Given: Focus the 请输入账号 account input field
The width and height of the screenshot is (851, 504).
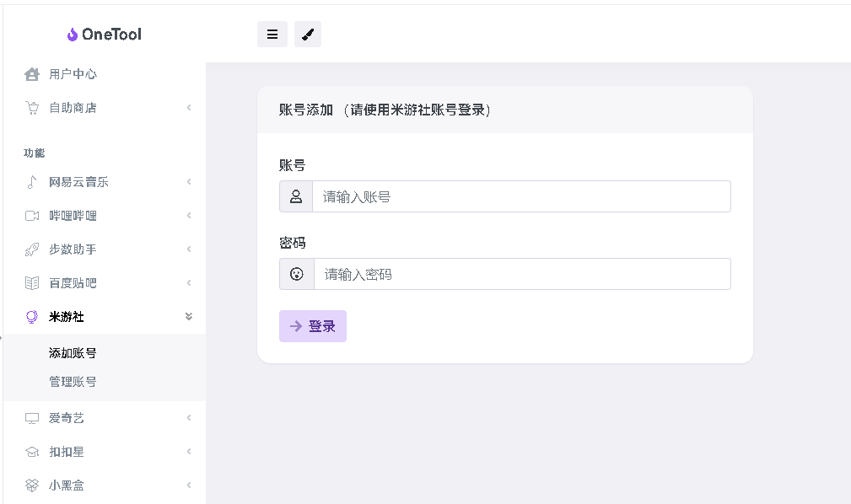Looking at the screenshot, I should point(521,196).
